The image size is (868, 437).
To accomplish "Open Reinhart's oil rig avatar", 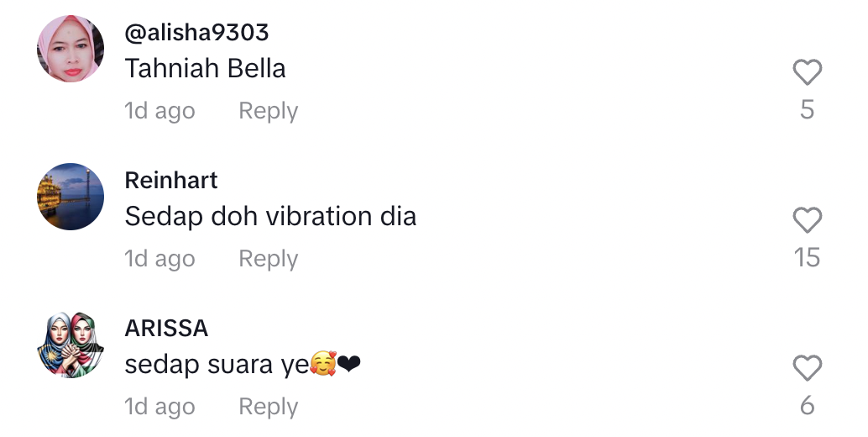I will coord(71,197).
